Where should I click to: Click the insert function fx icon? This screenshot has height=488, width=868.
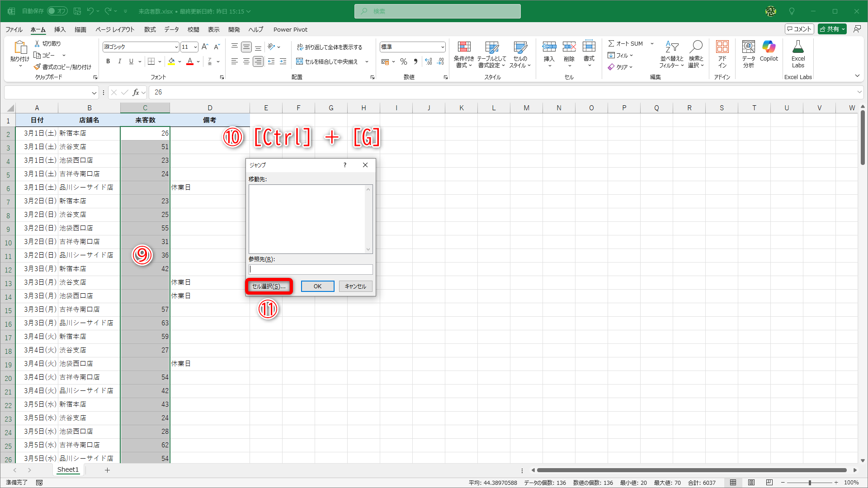pos(136,92)
